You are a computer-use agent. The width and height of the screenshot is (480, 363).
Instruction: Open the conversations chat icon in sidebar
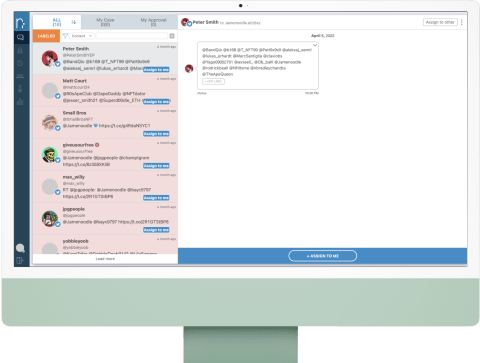20,37
